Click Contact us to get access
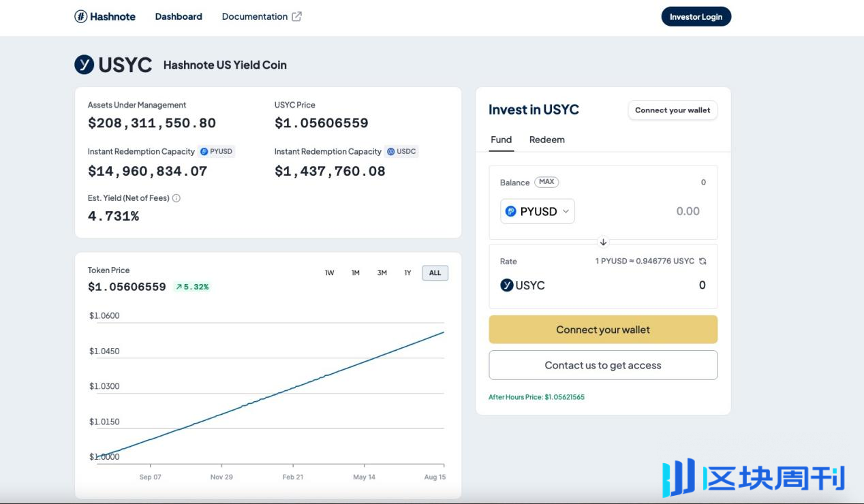The width and height of the screenshot is (864, 504). [603, 365]
